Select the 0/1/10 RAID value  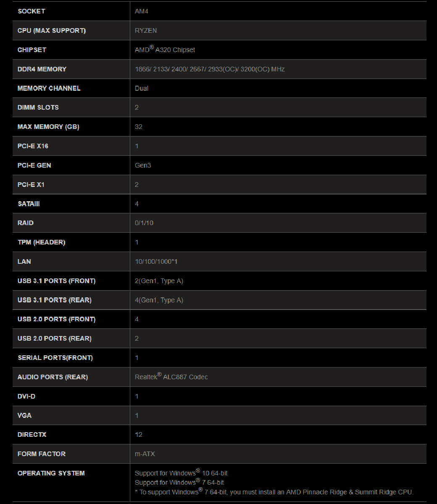coord(144,223)
